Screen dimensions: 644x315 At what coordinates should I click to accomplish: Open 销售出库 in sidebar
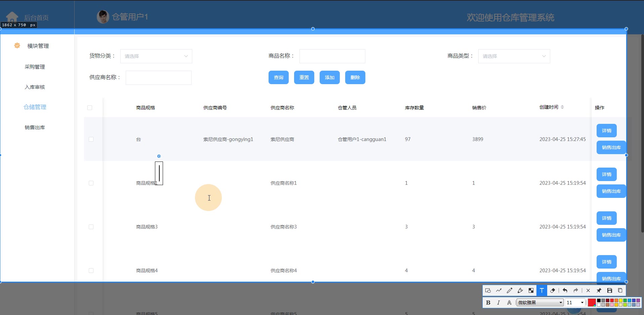point(35,127)
